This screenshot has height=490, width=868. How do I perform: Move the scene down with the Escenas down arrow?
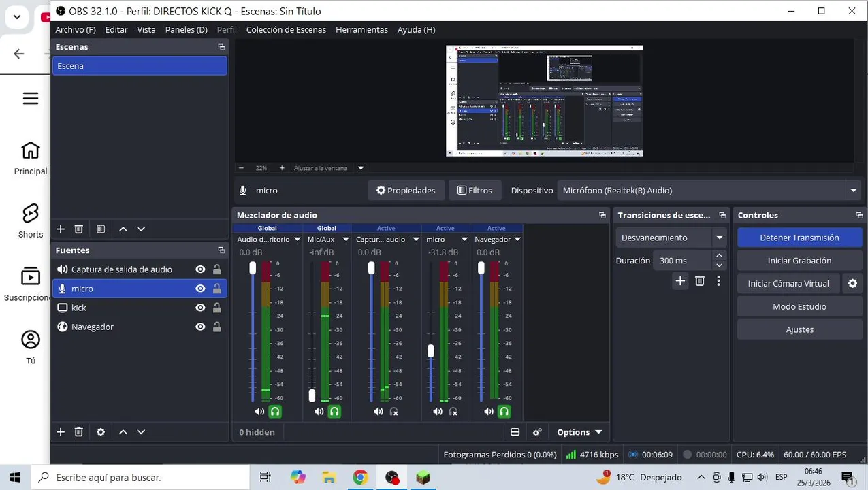[141, 229]
